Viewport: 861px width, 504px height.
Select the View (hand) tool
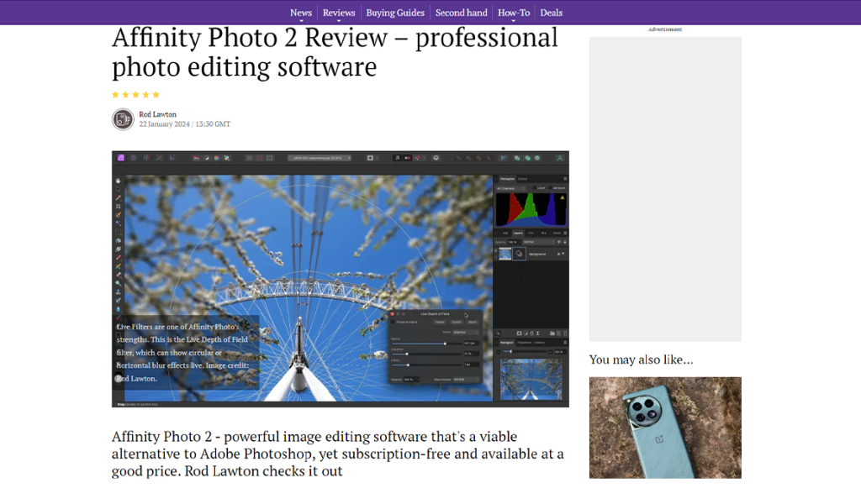pyautogui.click(x=118, y=181)
